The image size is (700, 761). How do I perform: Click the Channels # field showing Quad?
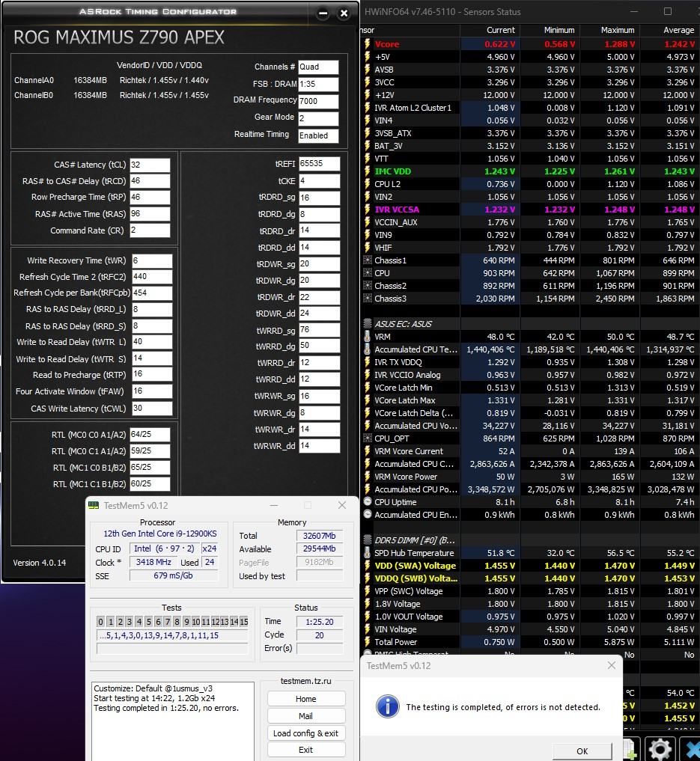(318, 67)
